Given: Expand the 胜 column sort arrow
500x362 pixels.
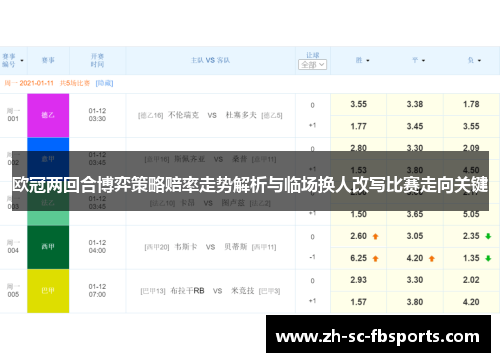Looking at the screenshot, I should (x=368, y=61).
